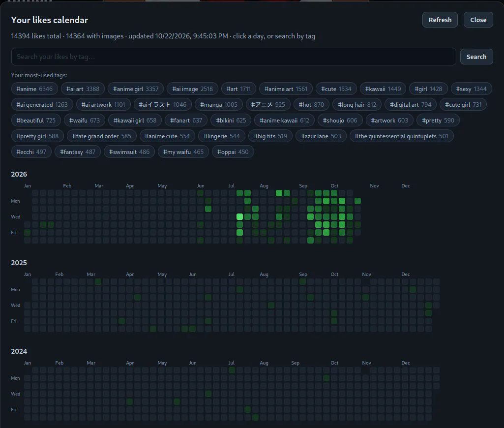The image size is (504, 428).
Task: Close the likes calendar dialog
Action: pos(478,20)
